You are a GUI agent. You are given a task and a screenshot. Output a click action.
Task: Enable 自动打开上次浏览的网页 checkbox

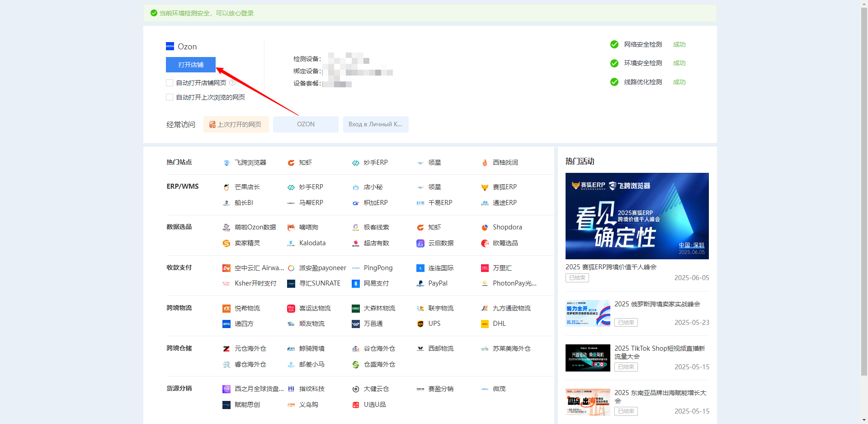[170, 97]
